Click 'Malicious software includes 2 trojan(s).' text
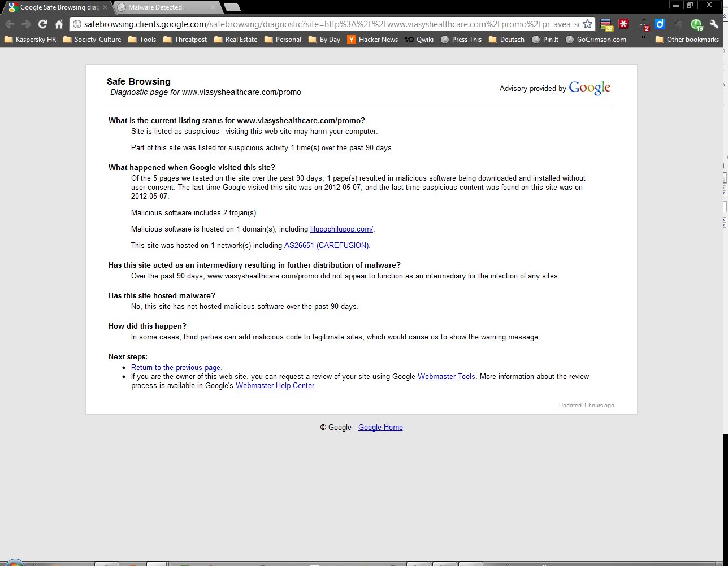The width and height of the screenshot is (728, 566). [194, 213]
